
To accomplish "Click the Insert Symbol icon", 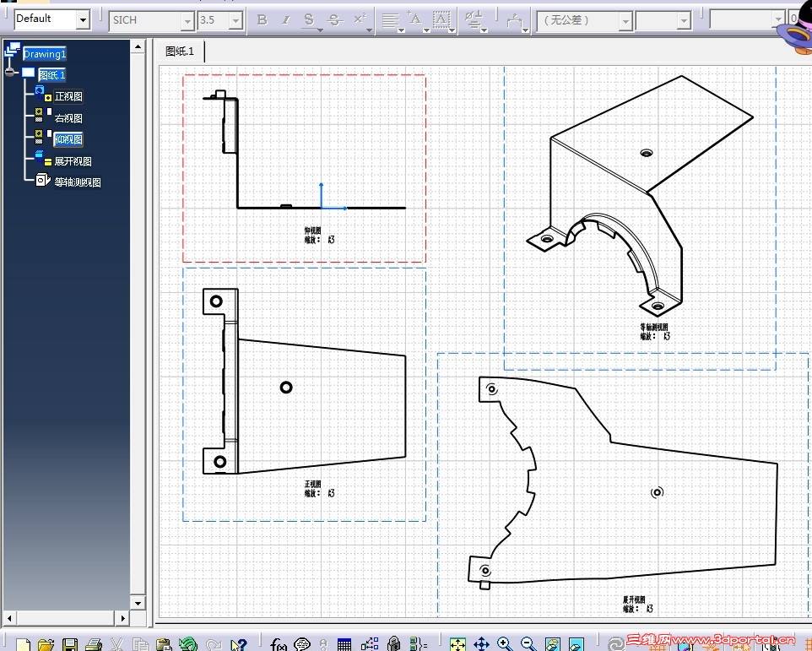I will (473, 19).
